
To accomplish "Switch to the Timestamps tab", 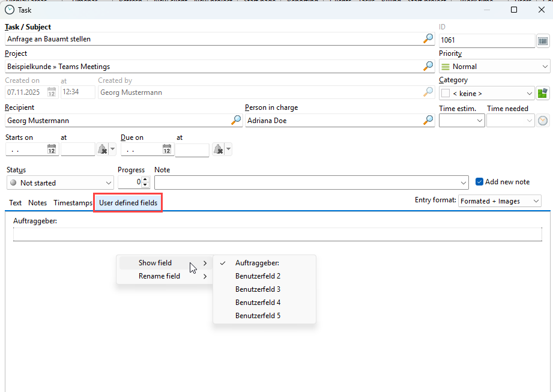I will (x=73, y=203).
